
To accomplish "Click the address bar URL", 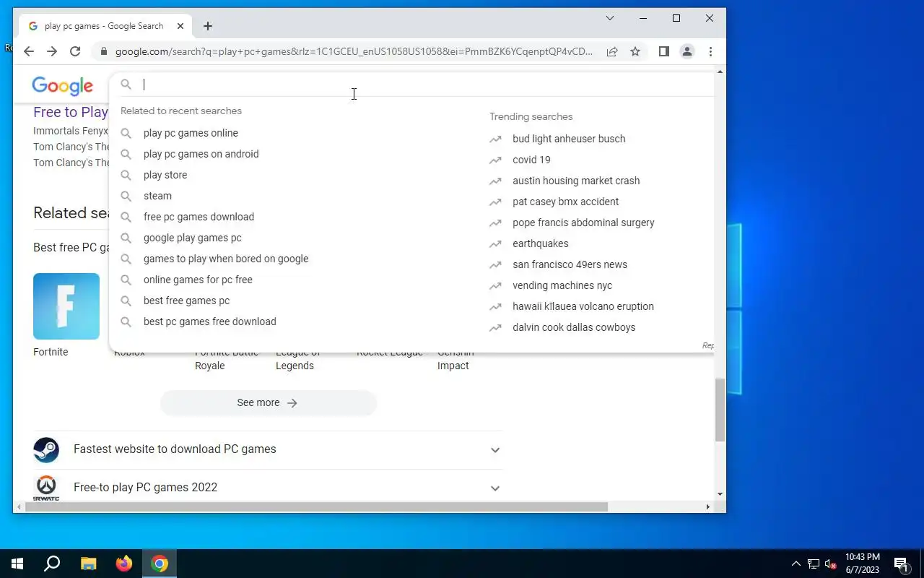I will click(x=354, y=51).
